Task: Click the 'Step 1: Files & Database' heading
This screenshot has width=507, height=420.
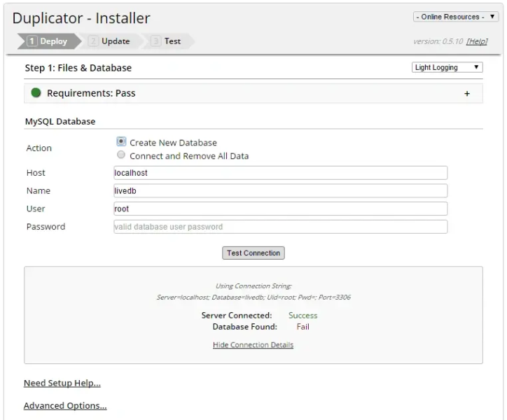Action: click(78, 68)
